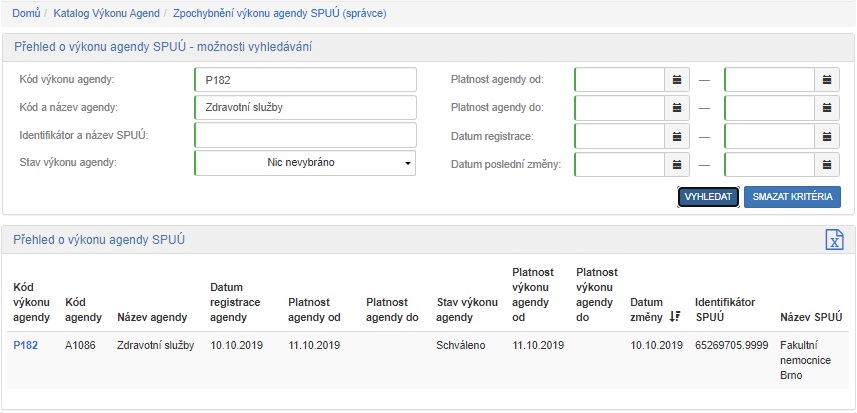Open calendar for second Platnost agenty od field
The width and height of the screenshot is (857, 413).
coord(827,79)
